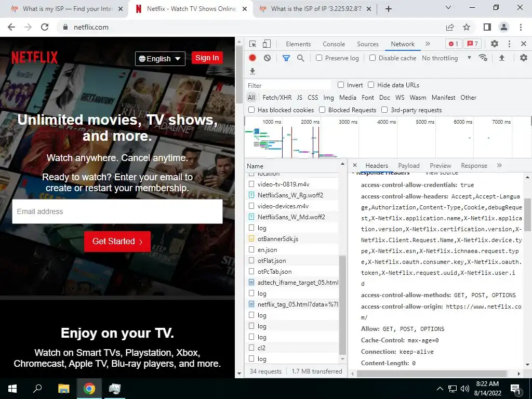Switch to the Sources tab
This screenshot has height=399, width=532.
point(367,44)
